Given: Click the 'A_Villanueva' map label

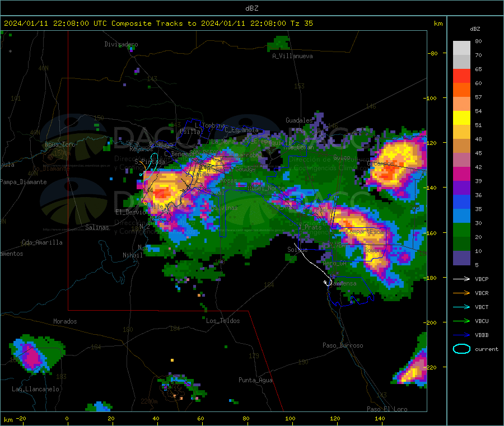Looking at the screenshot, I should [292, 56].
